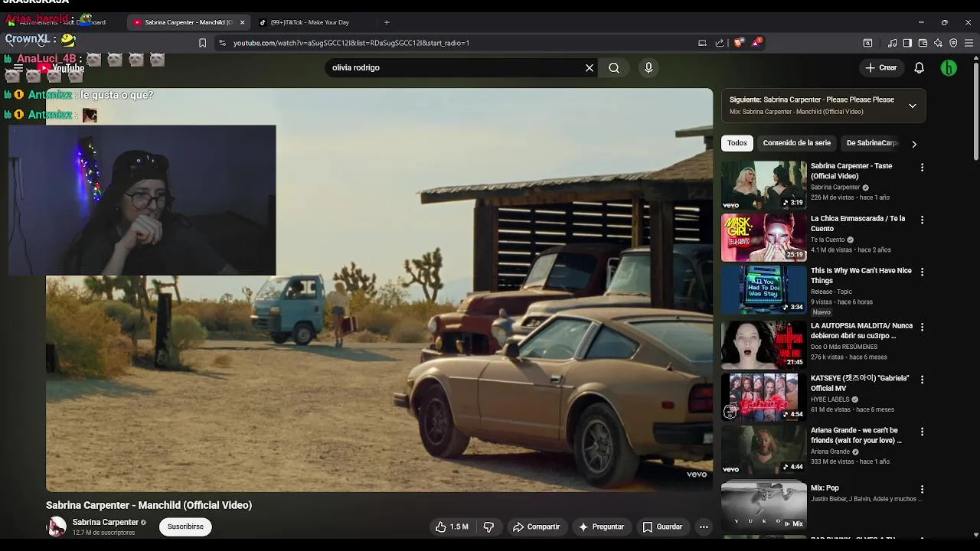The width and height of the screenshot is (980, 551).
Task: Save video with Guardar button
Action: 662,527
